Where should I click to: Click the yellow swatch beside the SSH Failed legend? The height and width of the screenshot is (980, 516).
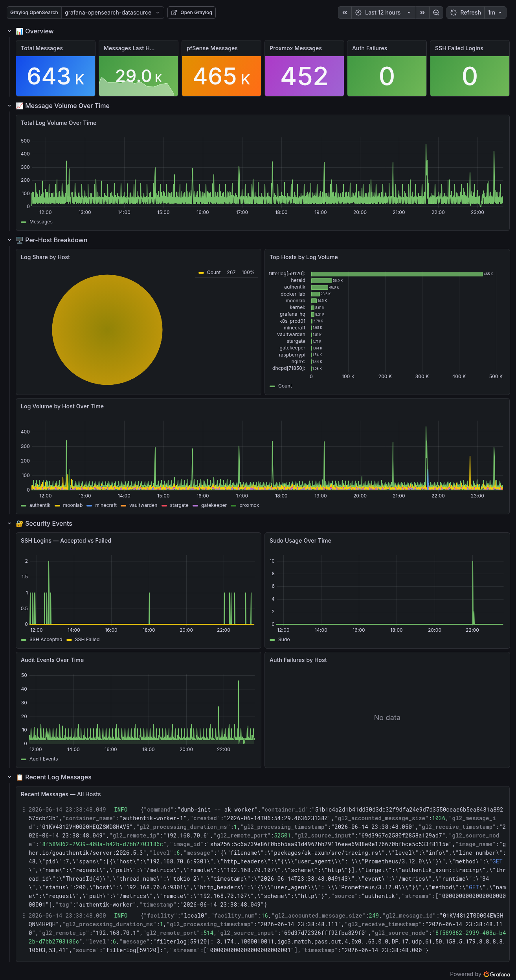pos(69,640)
